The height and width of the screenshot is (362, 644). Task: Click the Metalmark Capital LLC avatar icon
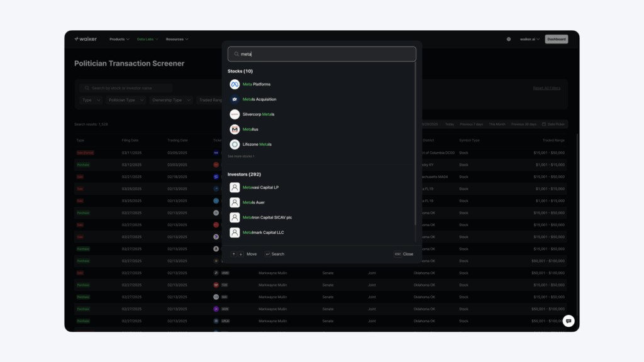tap(235, 233)
